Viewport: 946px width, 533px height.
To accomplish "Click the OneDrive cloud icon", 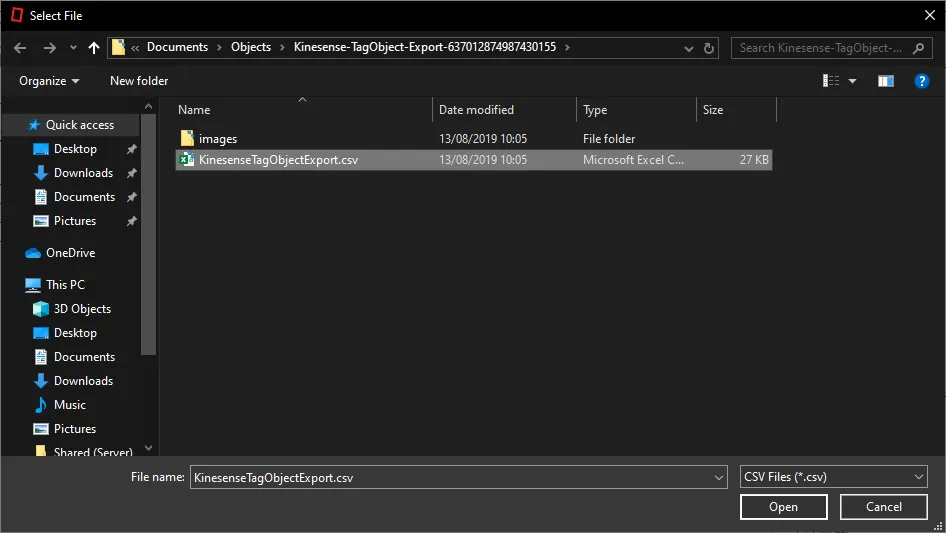I will [33, 253].
